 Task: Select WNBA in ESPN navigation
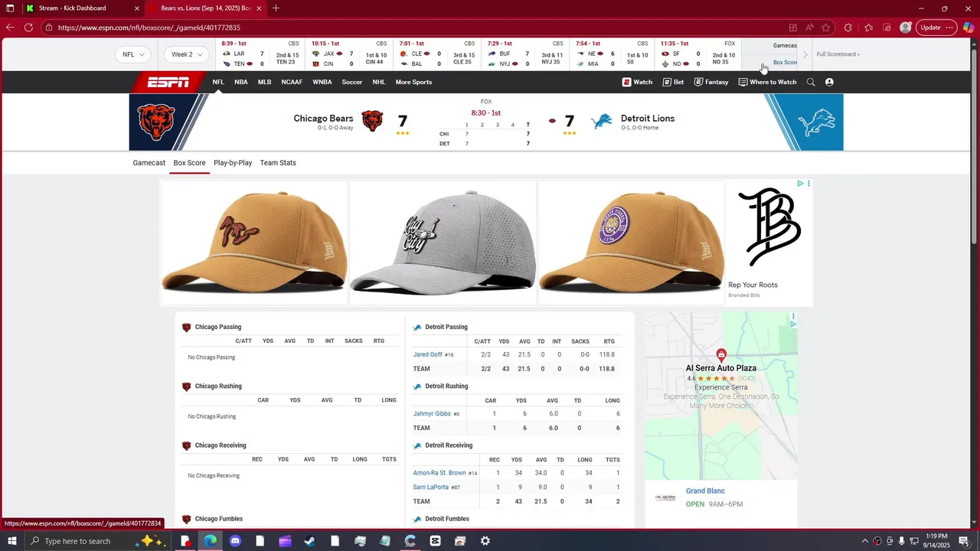(322, 82)
